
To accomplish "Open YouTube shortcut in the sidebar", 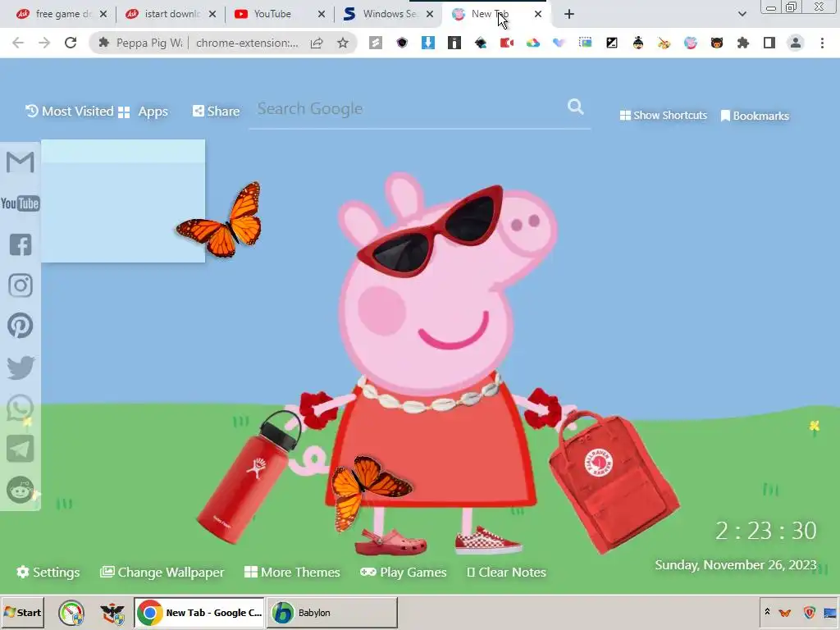I will [20, 203].
